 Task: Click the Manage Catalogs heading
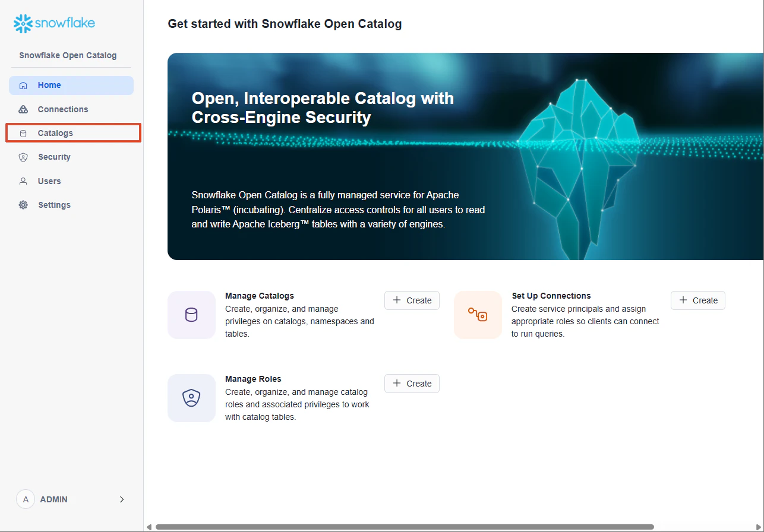(260, 296)
